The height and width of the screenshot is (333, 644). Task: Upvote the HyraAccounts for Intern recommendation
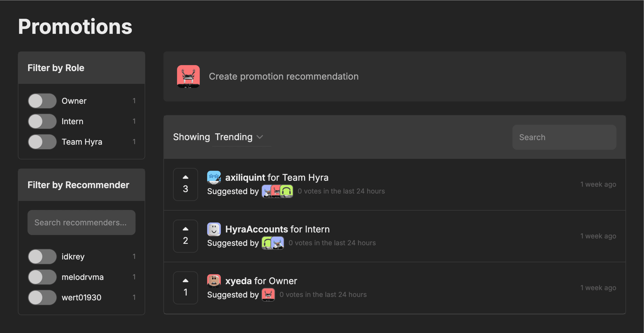[x=185, y=229]
